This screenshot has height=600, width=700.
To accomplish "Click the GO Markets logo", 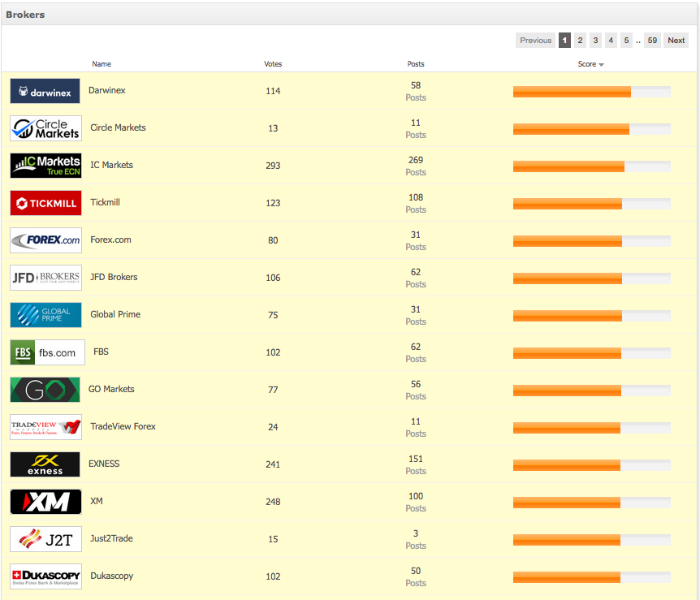I will pyautogui.click(x=45, y=390).
